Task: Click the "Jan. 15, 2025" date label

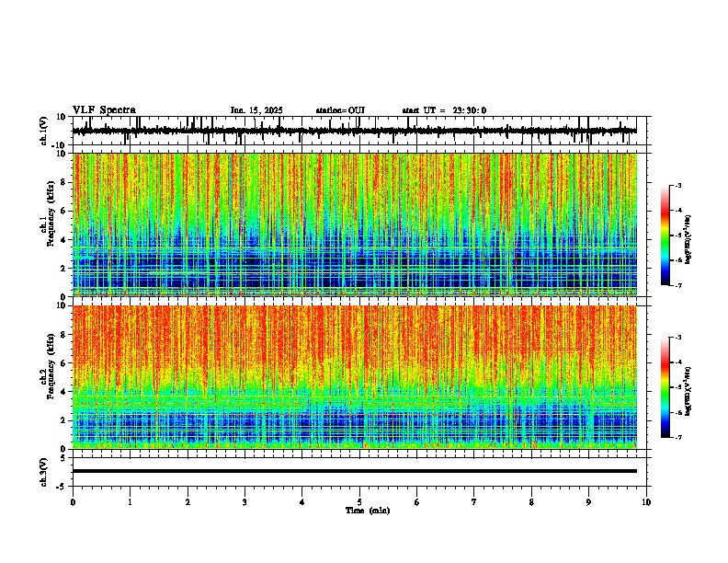Action: 256,110
